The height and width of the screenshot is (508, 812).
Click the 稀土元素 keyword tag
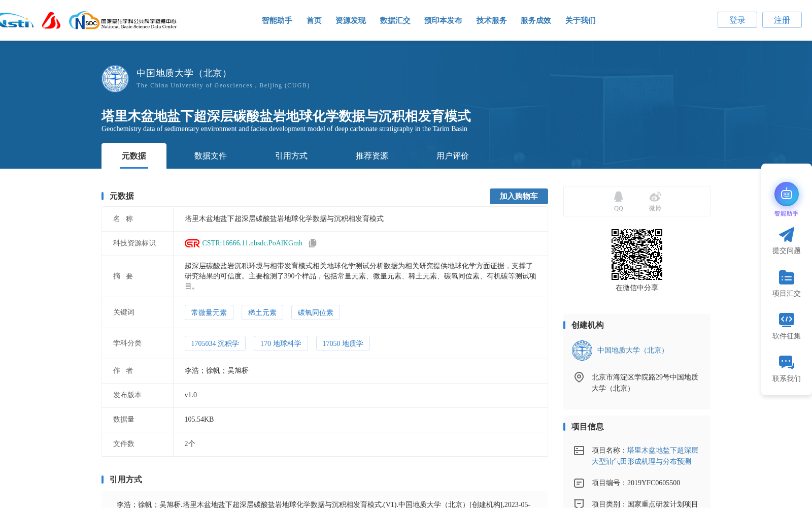pyautogui.click(x=262, y=312)
